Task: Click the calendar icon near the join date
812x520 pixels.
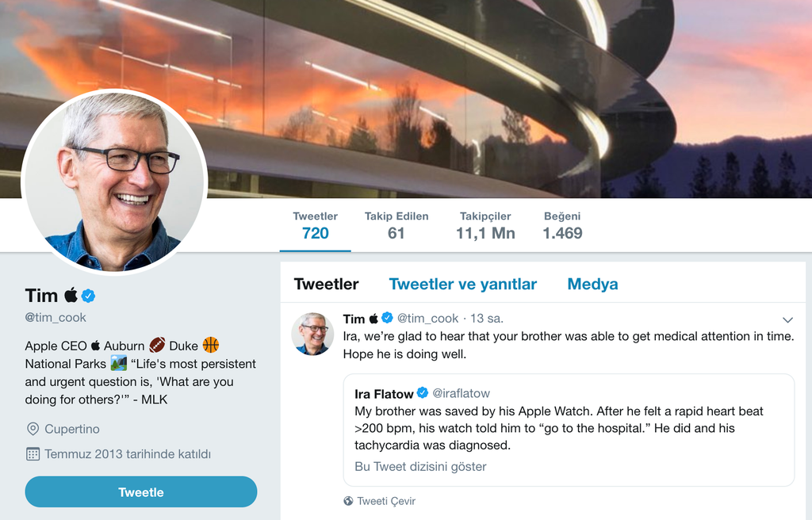Action: pos(32,453)
